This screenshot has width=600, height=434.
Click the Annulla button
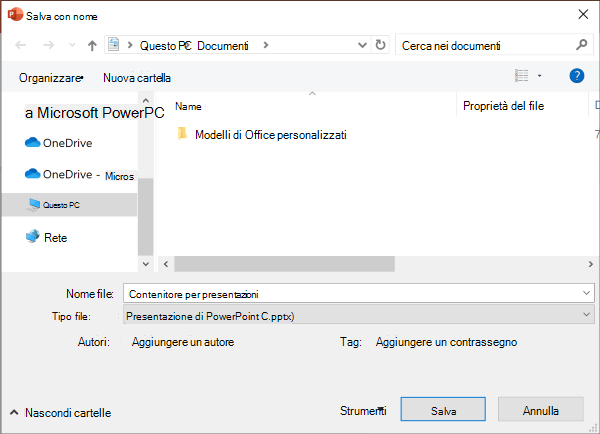coord(541,410)
